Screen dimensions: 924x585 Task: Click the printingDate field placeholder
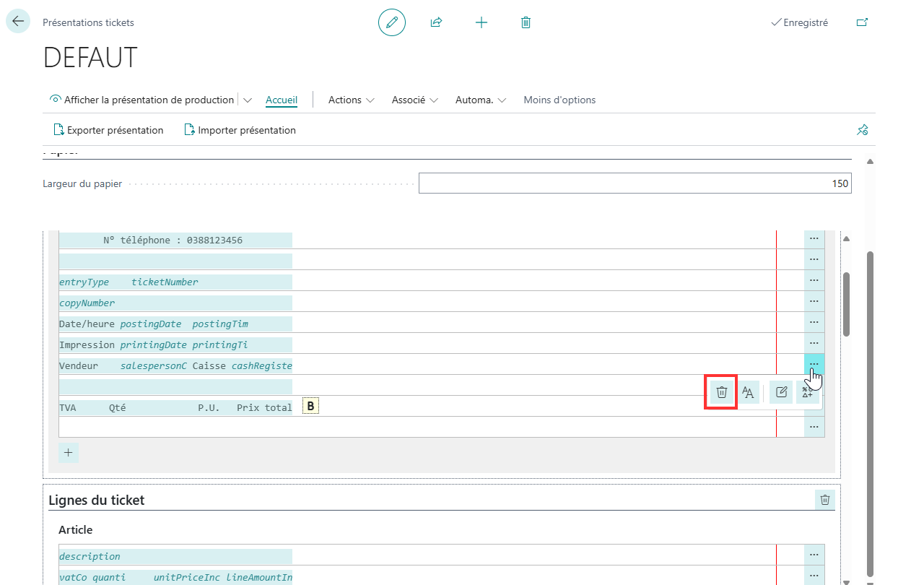[x=154, y=344]
